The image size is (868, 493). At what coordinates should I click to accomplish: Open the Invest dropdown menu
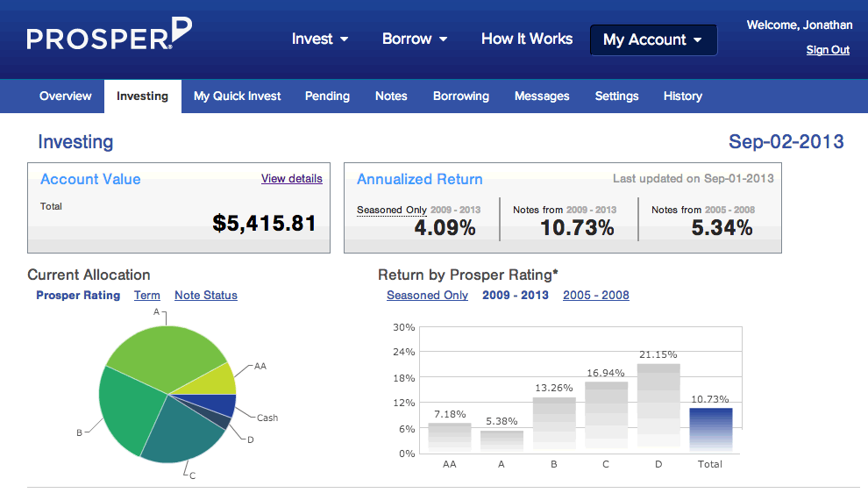(x=320, y=39)
